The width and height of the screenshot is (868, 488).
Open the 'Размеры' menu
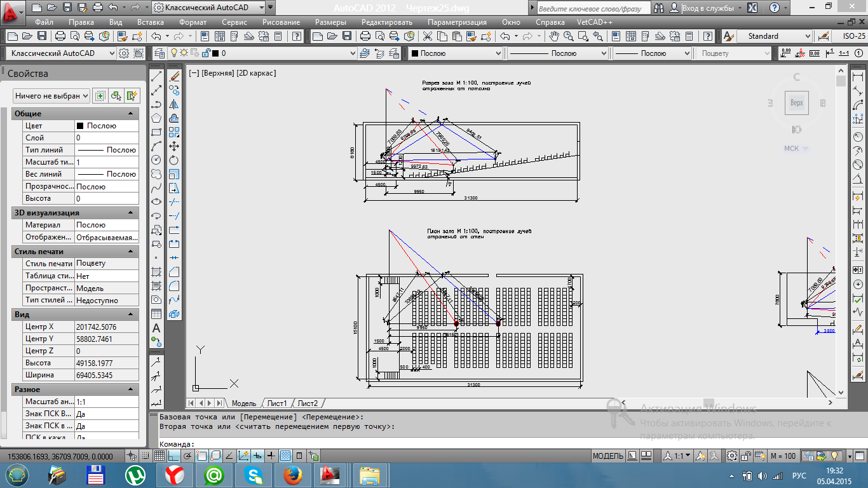pos(330,22)
